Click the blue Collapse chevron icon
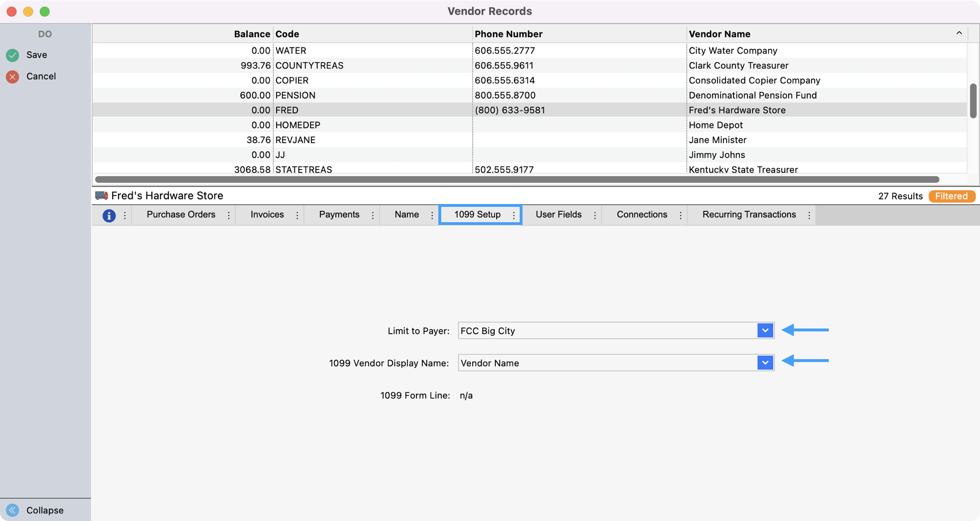This screenshot has width=980, height=521. [12, 510]
